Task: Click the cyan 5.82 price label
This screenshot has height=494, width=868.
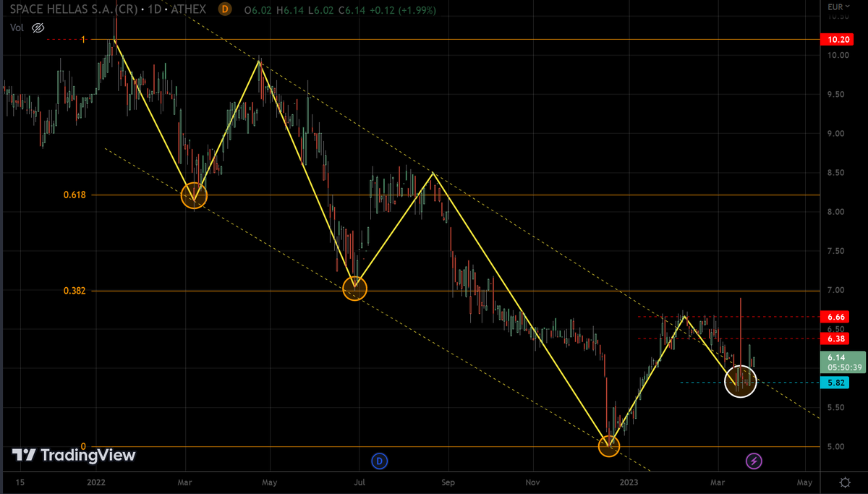Action: coord(834,383)
